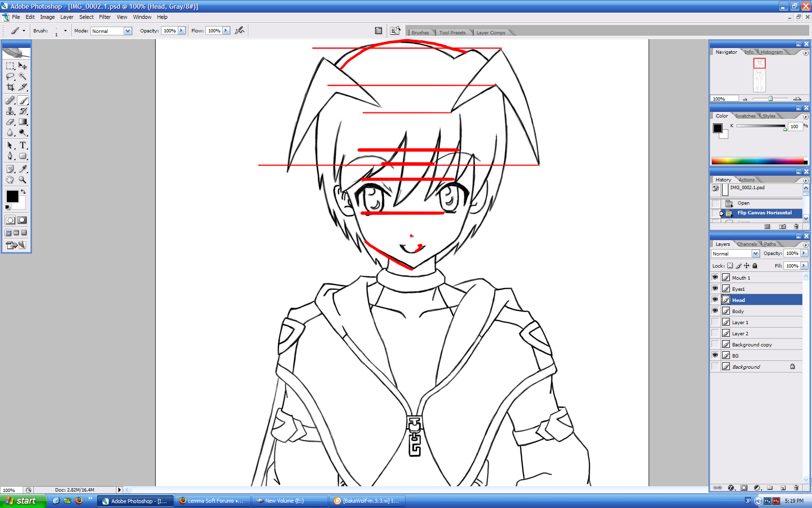Show the Layer 2 layer
Image resolution: width=812 pixels, height=508 pixels.
tap(715, 333)
